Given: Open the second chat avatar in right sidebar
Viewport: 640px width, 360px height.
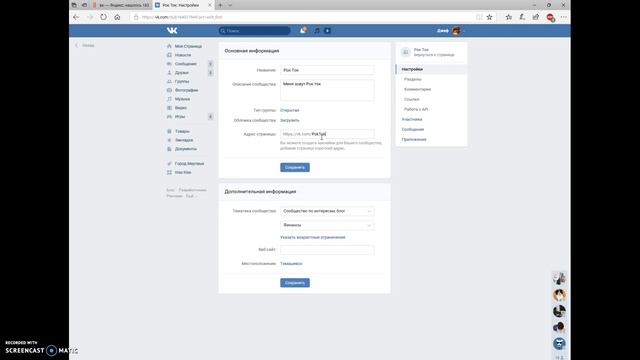Looking at the screenshot, I should pyautogui.click(x=559, y=295).
